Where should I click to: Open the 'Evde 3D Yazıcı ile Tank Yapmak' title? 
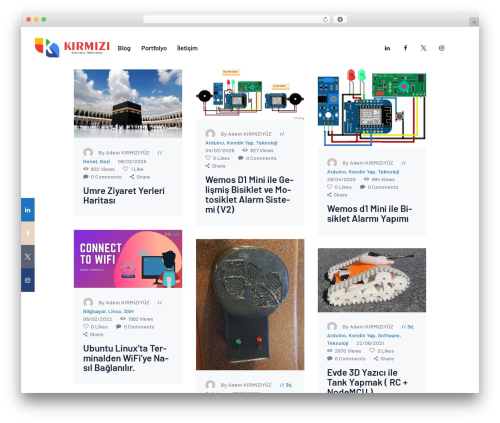point(367,381)
